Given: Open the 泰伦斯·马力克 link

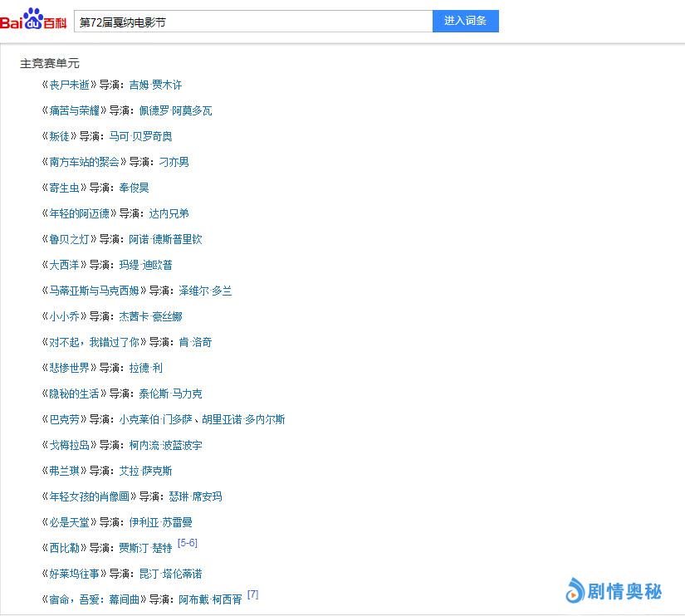Looking at the screenshot, I should tap(170, 394).
